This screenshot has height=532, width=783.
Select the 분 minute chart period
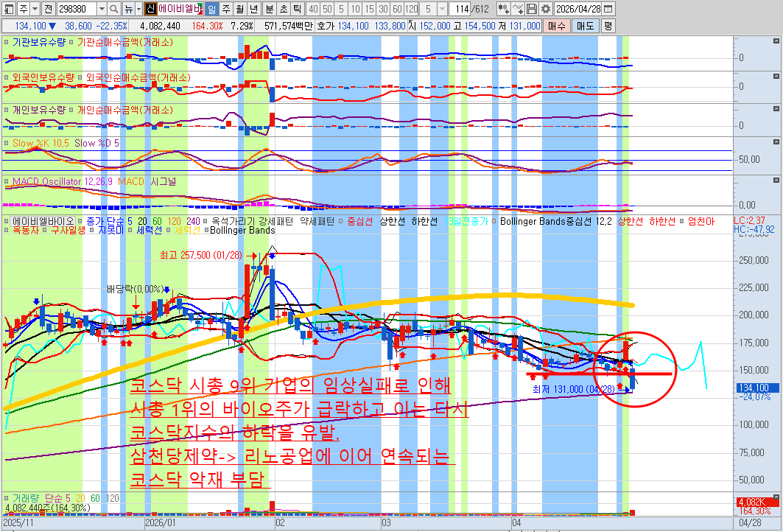coord(268,9)
